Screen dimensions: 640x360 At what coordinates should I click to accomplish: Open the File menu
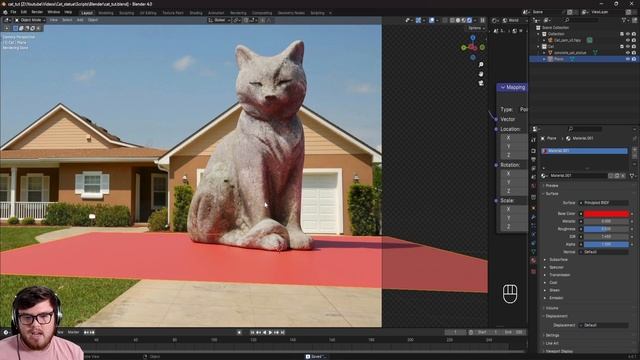[13, 12]
